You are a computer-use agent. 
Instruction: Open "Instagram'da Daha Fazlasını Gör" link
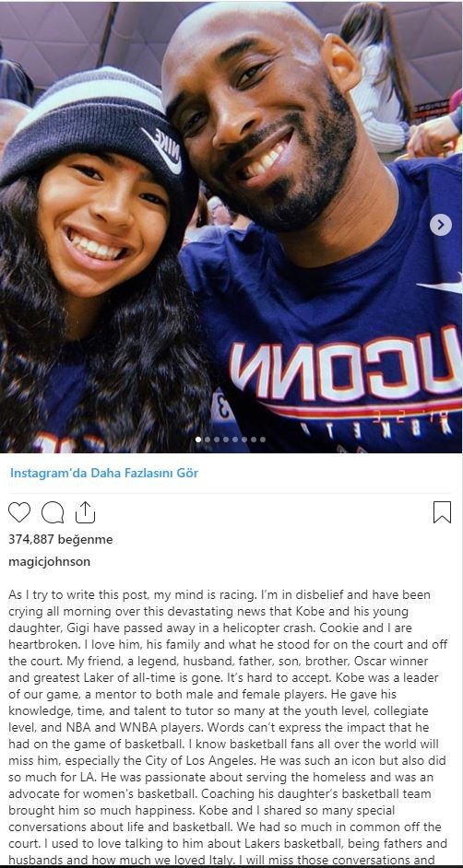pyautogui.click(x=104, y=474)
